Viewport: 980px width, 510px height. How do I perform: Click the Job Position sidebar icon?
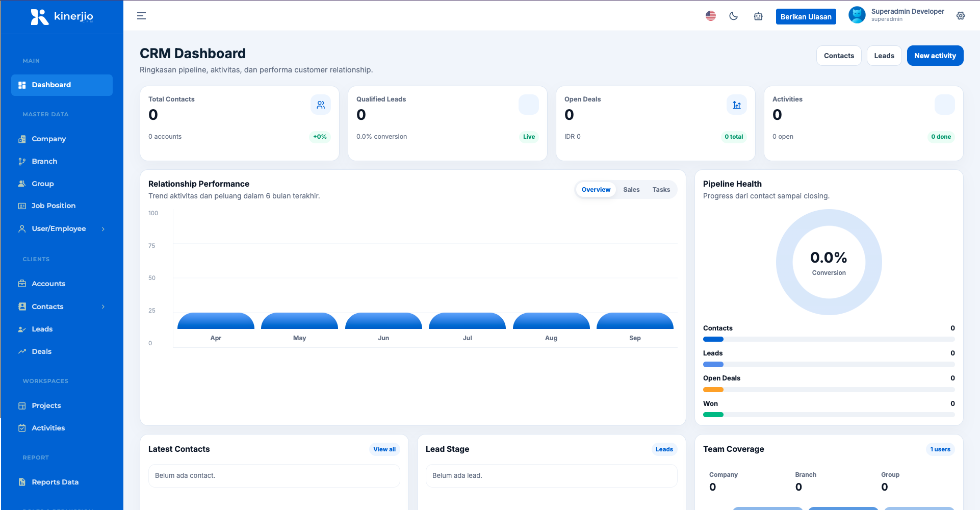tap(22, 206)
